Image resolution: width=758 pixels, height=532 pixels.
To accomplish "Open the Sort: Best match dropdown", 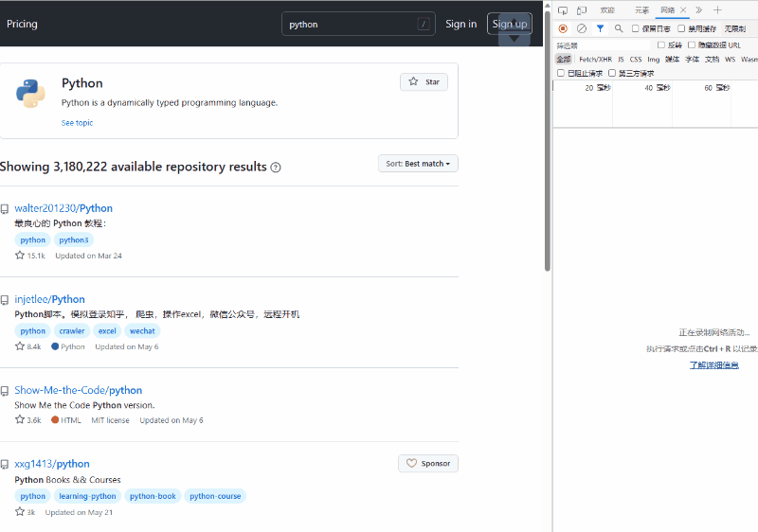I will [x=418, y=164].
